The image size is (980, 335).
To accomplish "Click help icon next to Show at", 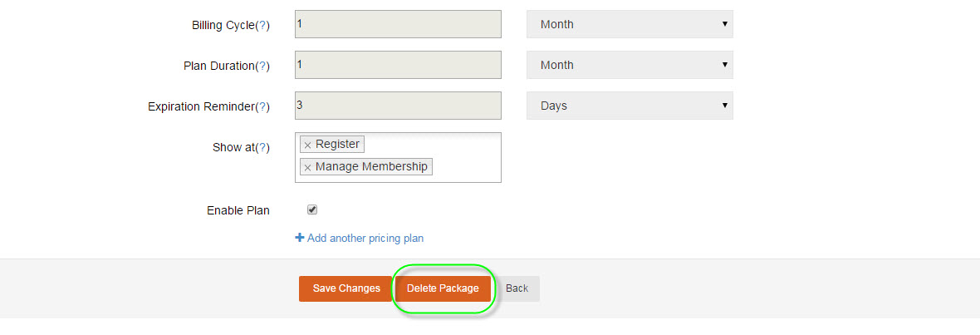I will 262,148.
